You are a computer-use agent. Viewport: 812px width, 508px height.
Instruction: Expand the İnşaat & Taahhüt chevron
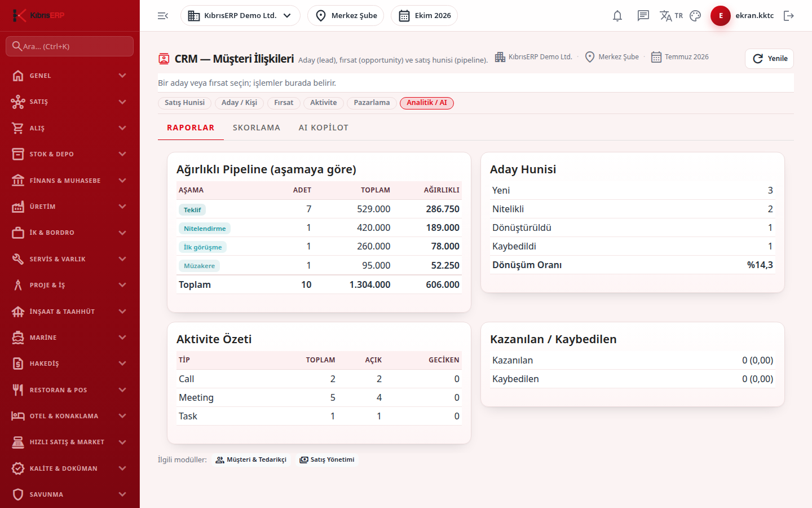(x=122, y=312)
